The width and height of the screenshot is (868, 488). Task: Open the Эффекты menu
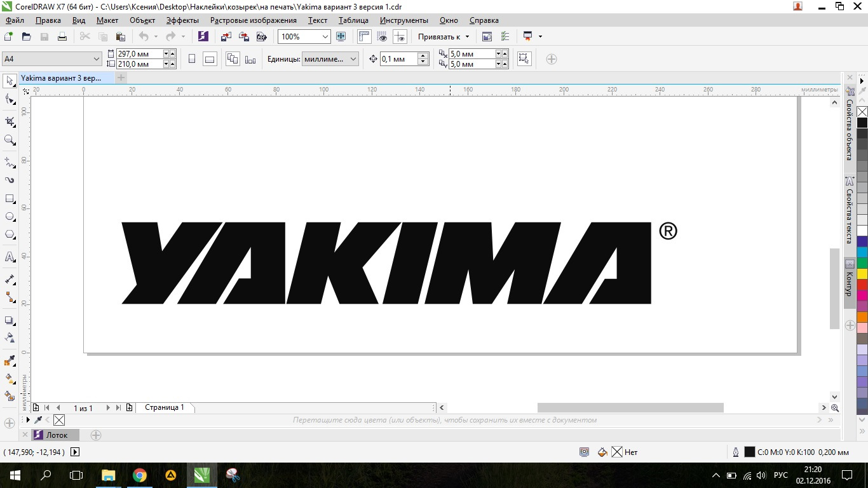[x=182, y=20]
